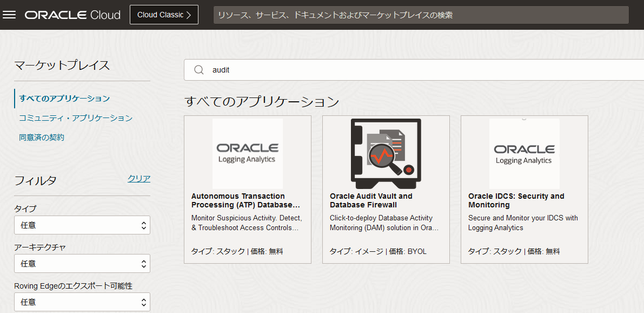Click Autonomous Transaction Processing (ATP) Database title
The width and height of the screenshot is (644, 313).
point(246,200)
